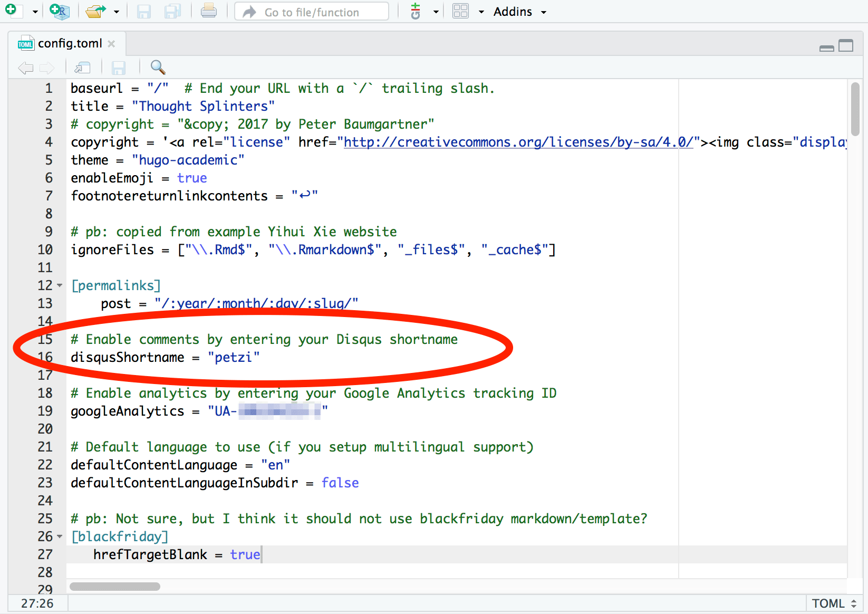
Task: Click the horizontal scrollbar of the editor
Action: pos(115,587)
